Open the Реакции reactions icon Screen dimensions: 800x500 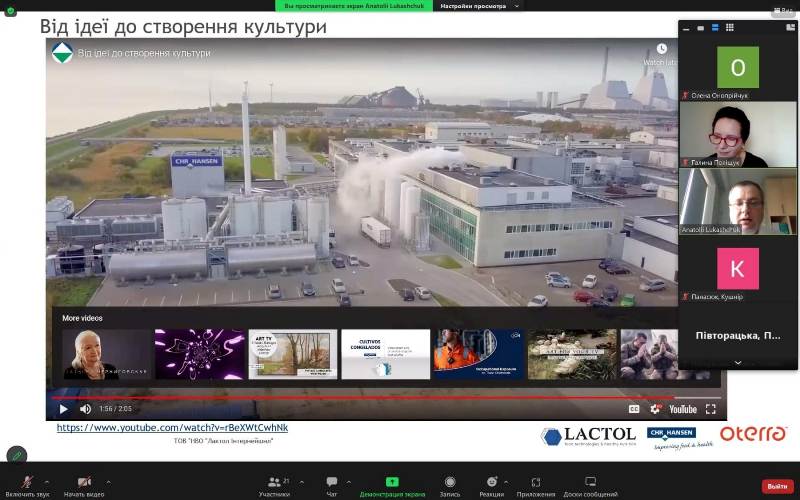point(491,484)
